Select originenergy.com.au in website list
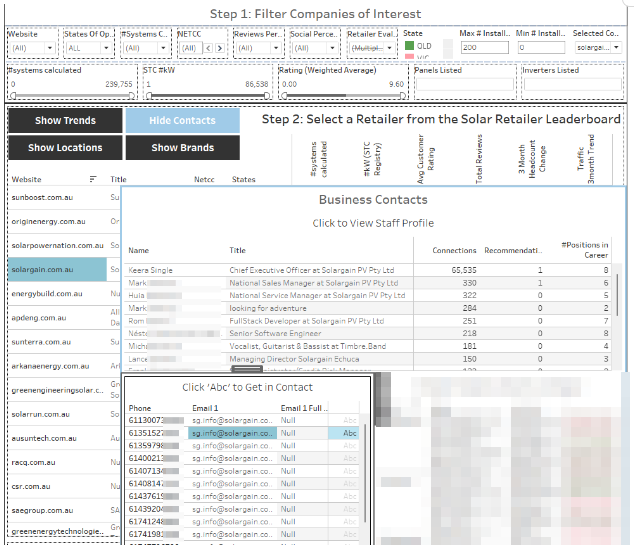Image resolution: width=634 pixels, height=548 pixels. [49, 222]
